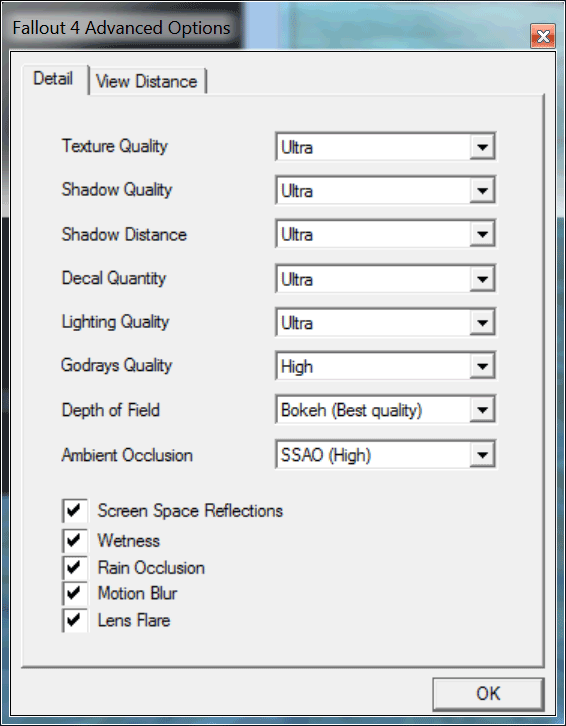566x726 pixels.
Task: Expand the Shadow Quality dropdown arrow
Action: tap(482, 190)
